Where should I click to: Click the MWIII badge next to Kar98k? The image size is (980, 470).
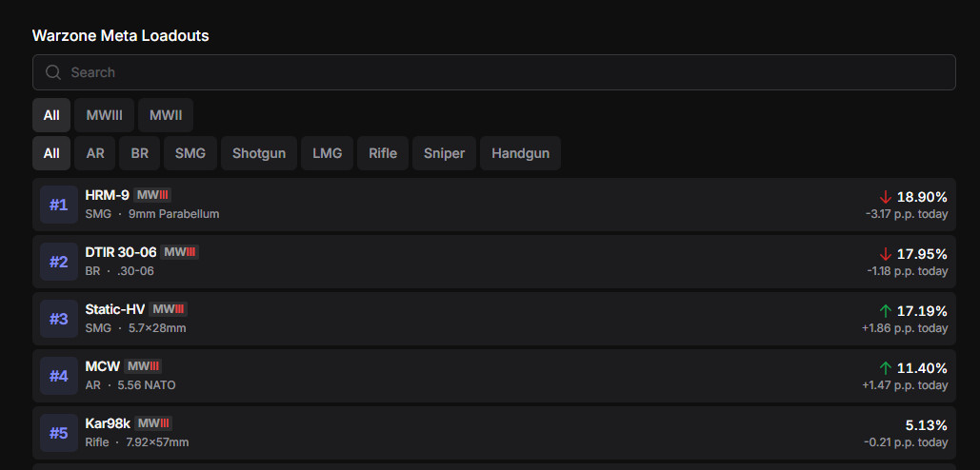152,423
